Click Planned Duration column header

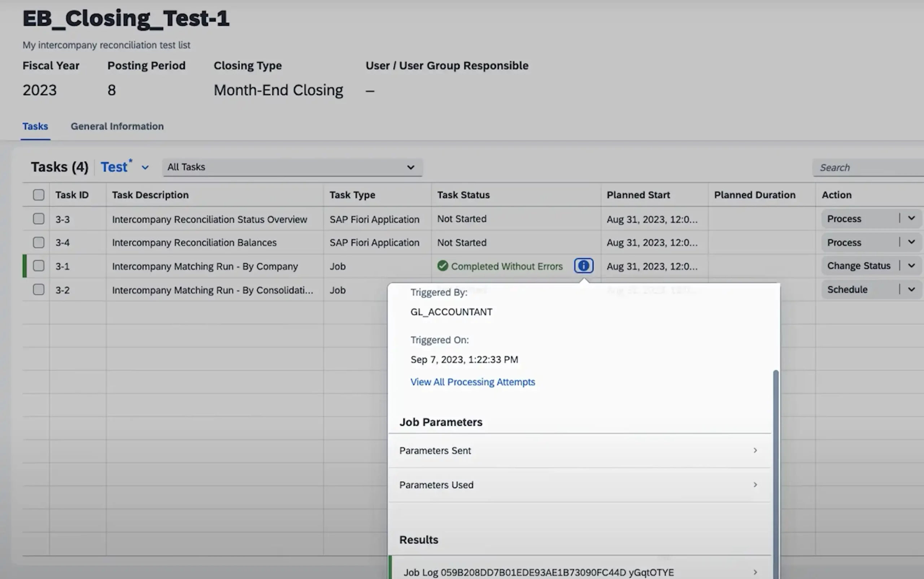[755, 195]
